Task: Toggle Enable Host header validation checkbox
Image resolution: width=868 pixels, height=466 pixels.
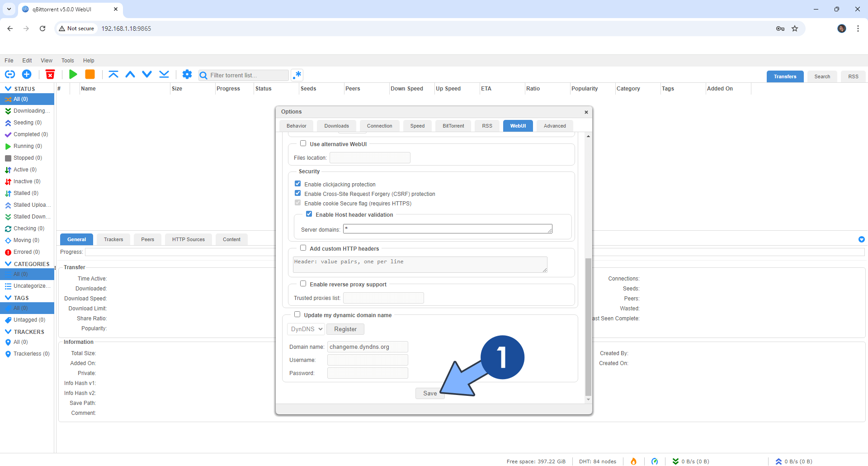Action: coord(309,214)
